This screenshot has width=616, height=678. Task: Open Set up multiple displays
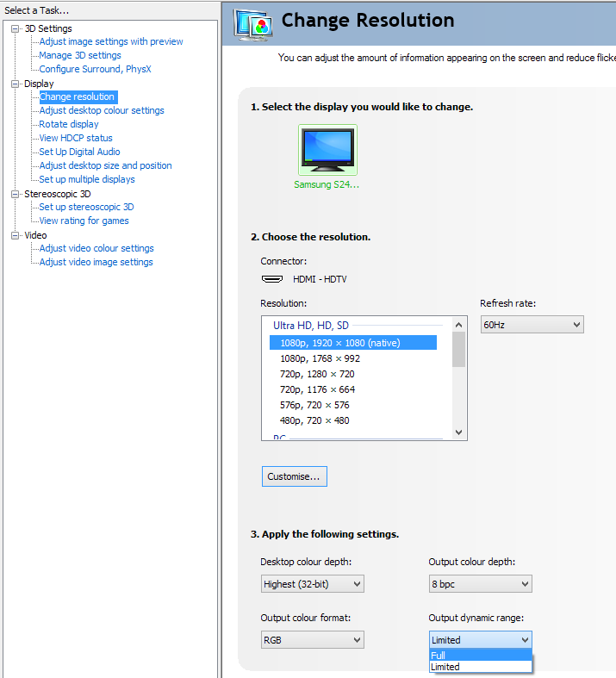pyautogui.click(x=87, y=179)
